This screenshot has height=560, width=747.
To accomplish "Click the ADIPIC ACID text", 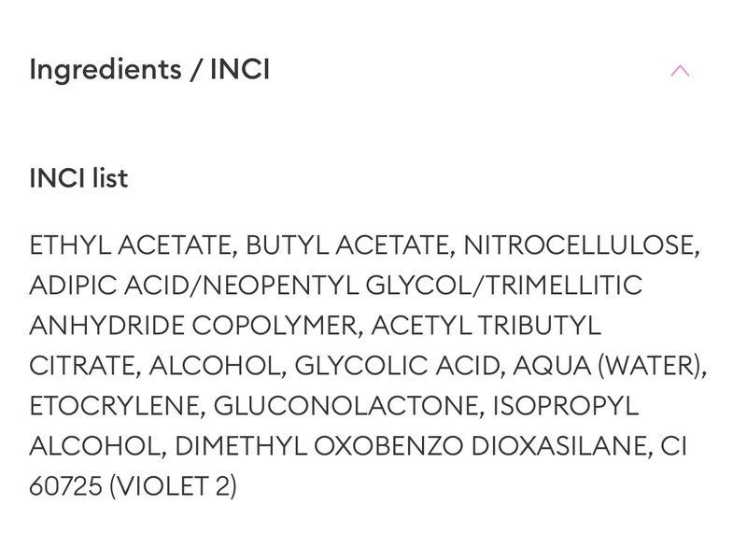I will (x=109, y=287).
